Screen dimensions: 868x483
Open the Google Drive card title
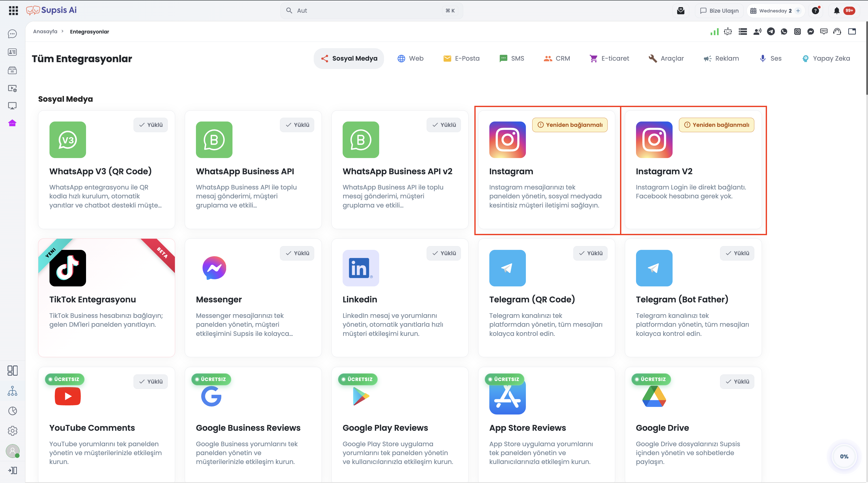tap(662, 428)
